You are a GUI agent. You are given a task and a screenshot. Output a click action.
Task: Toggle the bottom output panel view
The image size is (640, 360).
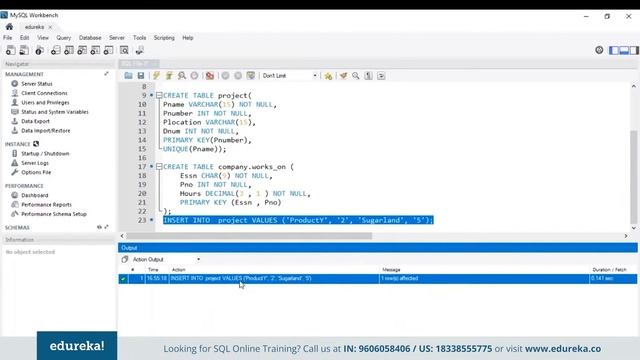coord(624,50)
